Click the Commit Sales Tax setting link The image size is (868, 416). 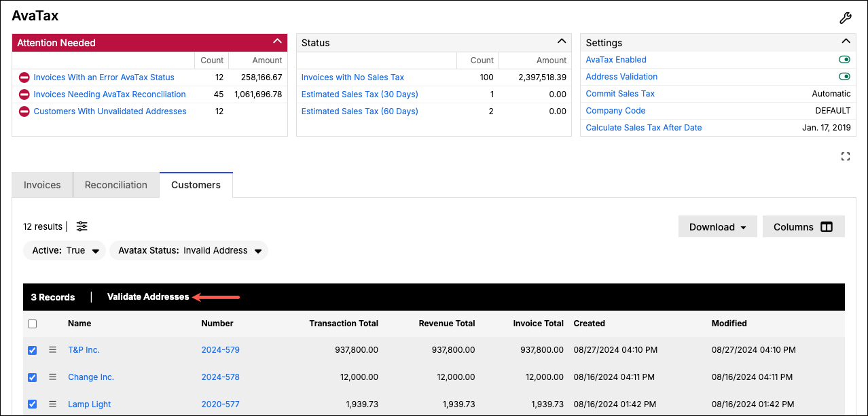pyautogui.click(x=620, y=94)
